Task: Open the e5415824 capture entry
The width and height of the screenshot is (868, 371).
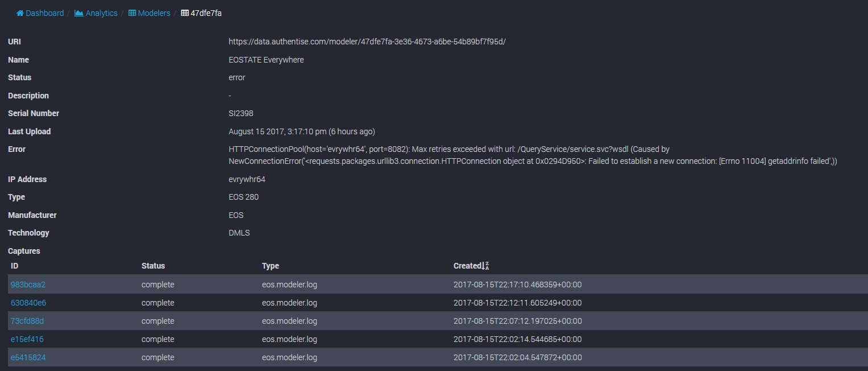Action: point(28,357)
